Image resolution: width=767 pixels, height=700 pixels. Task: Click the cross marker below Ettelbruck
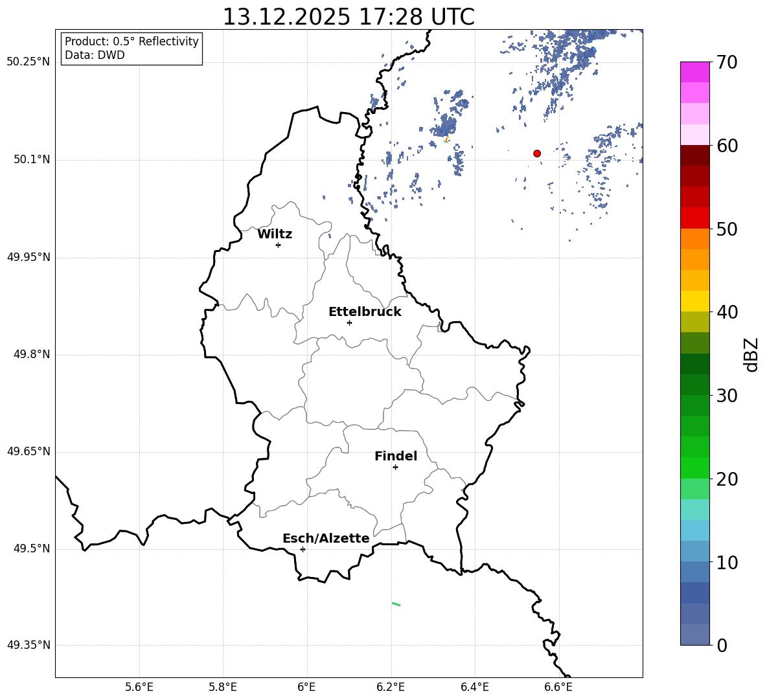[349, 322]
